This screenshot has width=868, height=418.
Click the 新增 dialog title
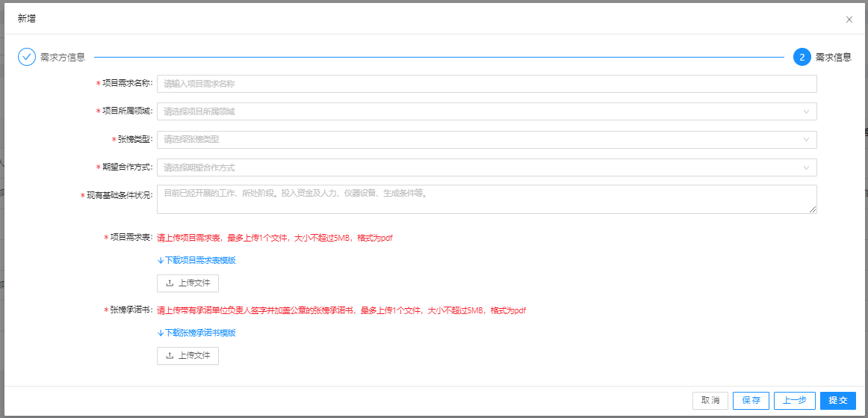coord(27,19)
